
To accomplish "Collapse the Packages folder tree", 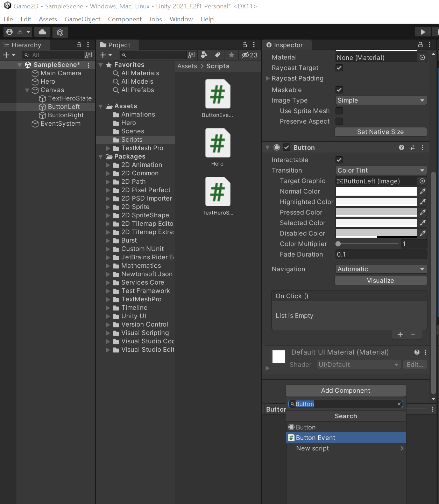I will coord(101,157).
